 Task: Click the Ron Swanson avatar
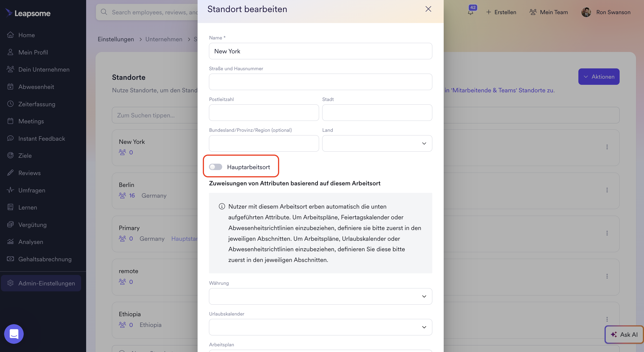coord(586,12)
